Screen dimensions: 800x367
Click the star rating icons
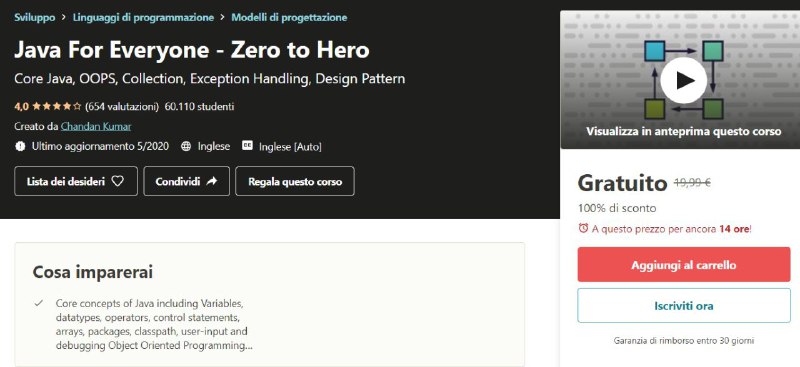point(56,107)
